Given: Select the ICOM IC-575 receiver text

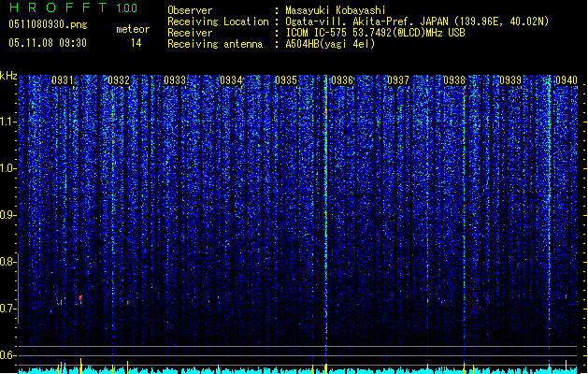Looking at the screenshot, I should click(375, 33).
